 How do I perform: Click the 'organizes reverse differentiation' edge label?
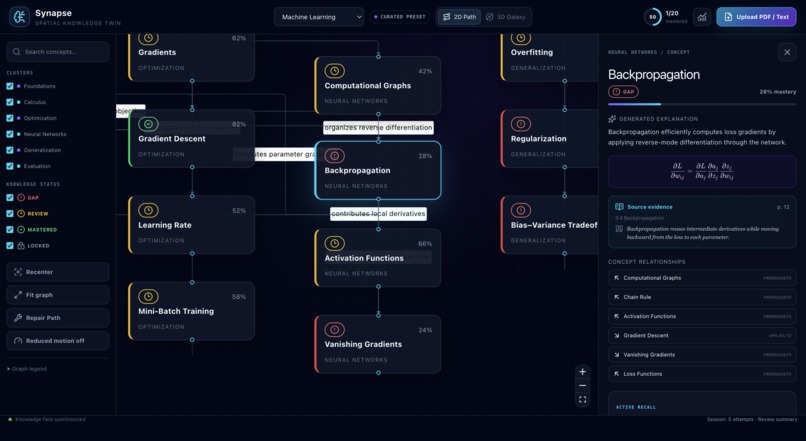(378, 127)
